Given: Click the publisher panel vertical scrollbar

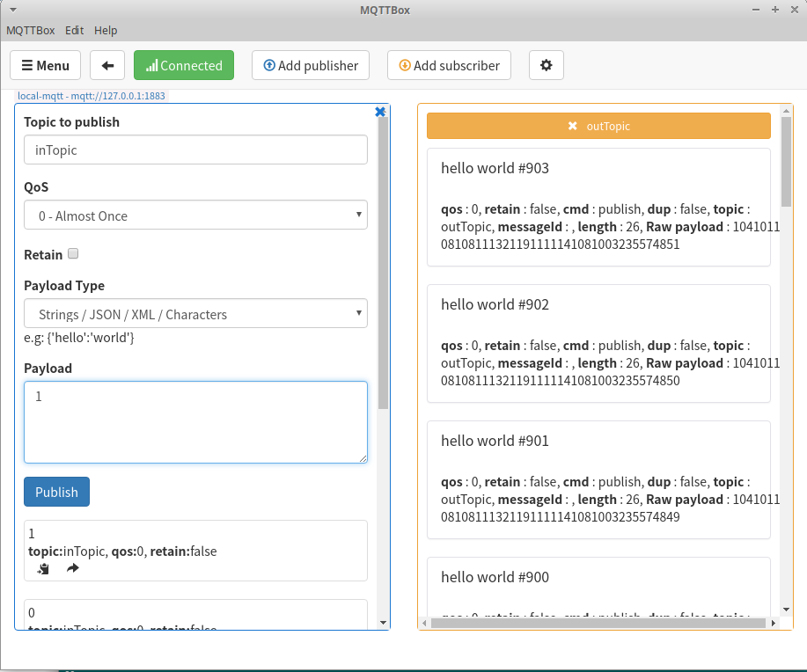Looking at the screenshot, I should pyautogui.click(x=383, y=264).
